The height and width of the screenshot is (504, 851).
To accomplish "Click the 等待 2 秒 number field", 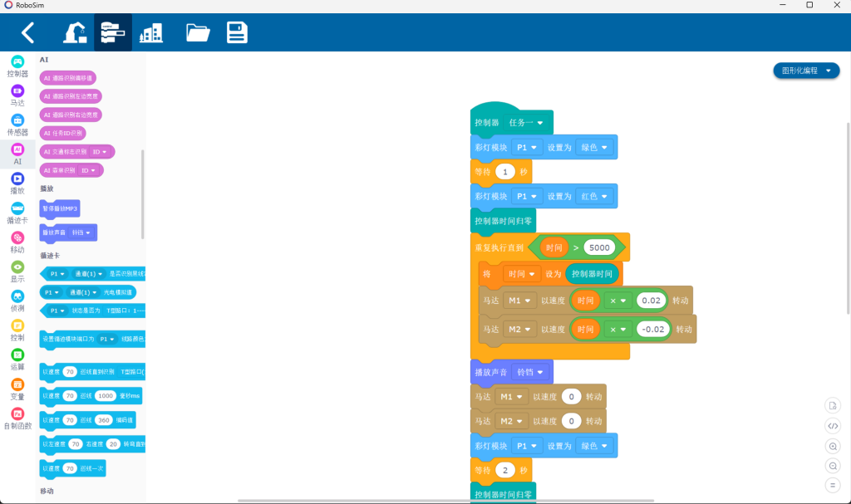I will 505,470.
